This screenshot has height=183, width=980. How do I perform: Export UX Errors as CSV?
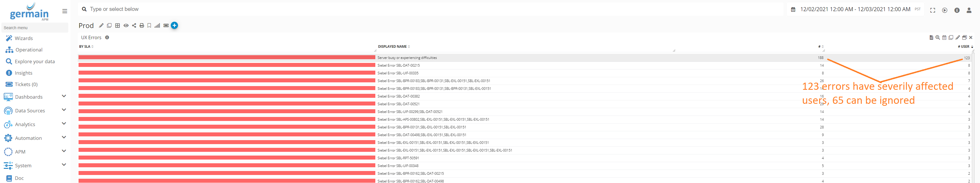pyautogui.click(x=931, y=38)
